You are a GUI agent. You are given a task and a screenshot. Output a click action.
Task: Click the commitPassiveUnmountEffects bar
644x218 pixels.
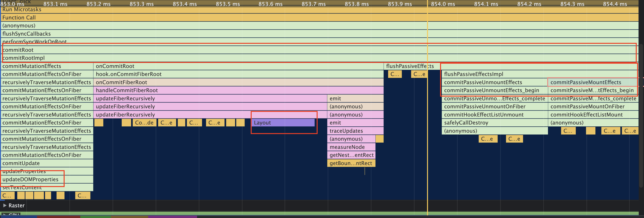[x=483, y=82]
